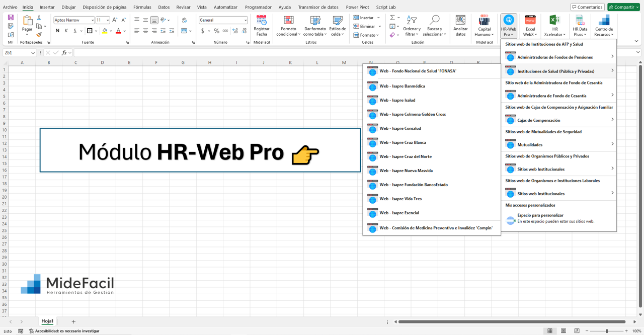Screen dimensions: 644x335
Task: Click the Comentarios button
Action: [587, 7]
